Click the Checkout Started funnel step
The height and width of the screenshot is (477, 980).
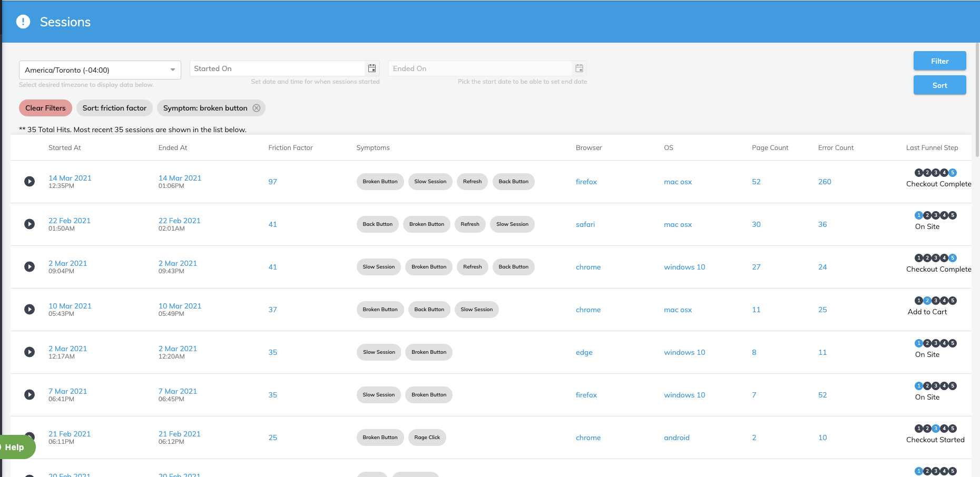click(935, 440)
